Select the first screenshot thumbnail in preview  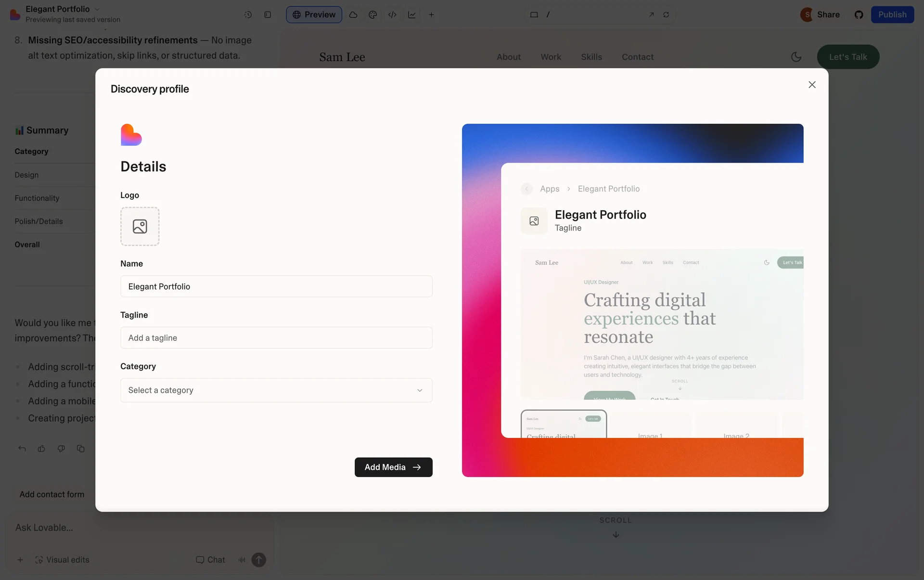pyautogui.click(x=564, y=425)
